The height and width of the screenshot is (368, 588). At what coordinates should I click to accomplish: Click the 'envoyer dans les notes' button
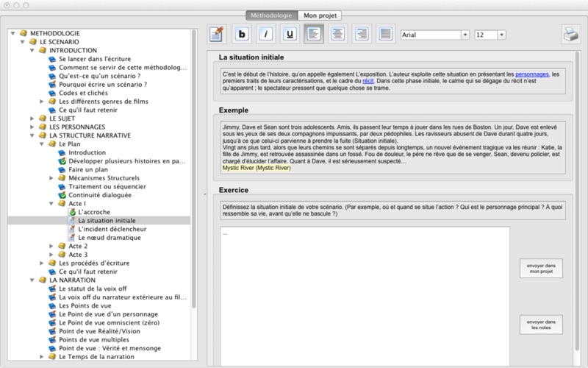click(x=541, y=325)
